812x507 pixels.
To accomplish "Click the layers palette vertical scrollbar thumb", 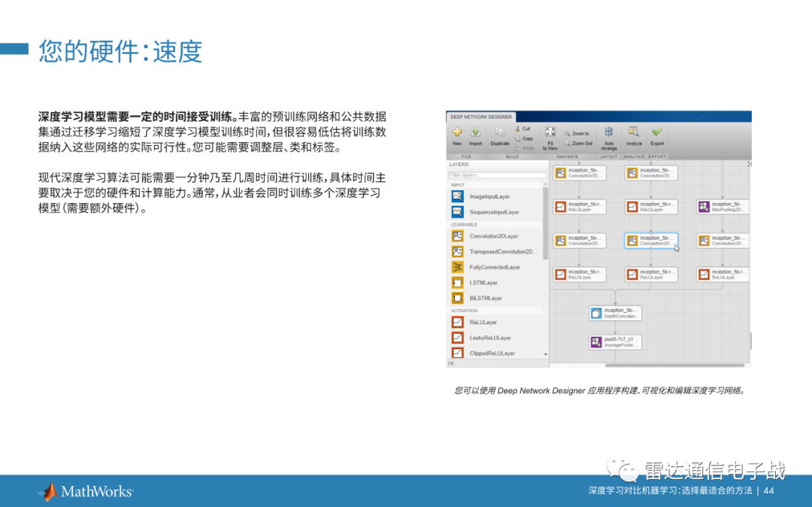I will tap(545, 223).
